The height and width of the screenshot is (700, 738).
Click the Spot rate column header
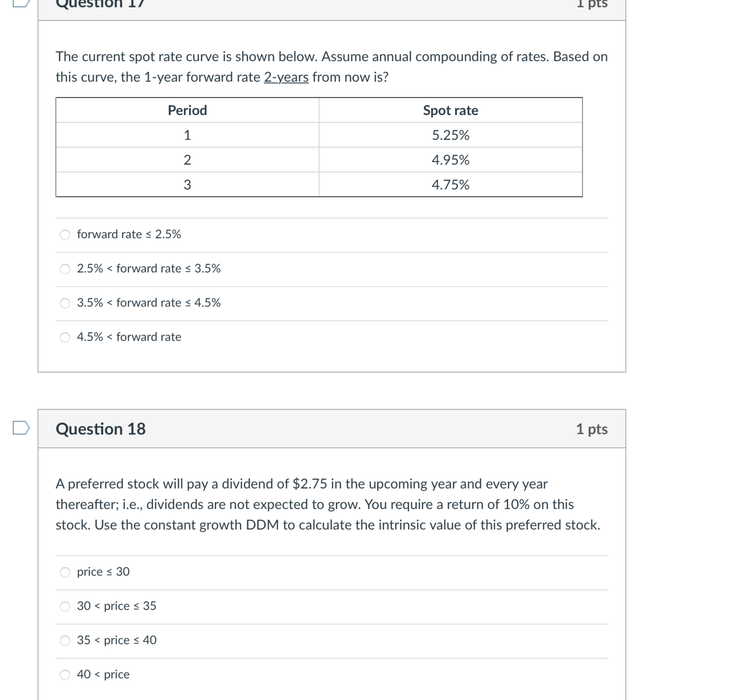[450, 110]
